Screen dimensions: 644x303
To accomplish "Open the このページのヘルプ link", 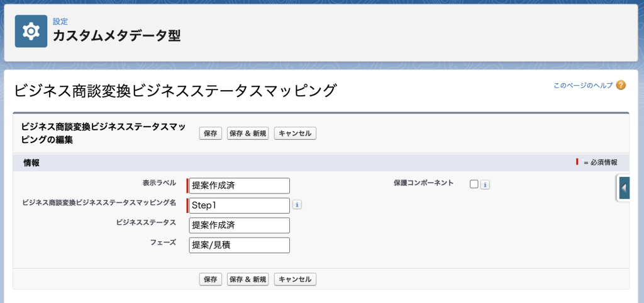I will point(583,86).
